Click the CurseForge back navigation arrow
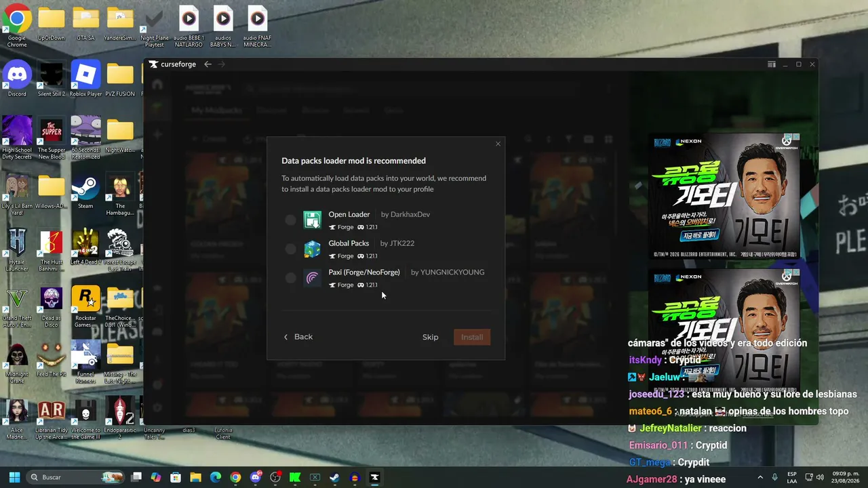 tap(208, 64)
